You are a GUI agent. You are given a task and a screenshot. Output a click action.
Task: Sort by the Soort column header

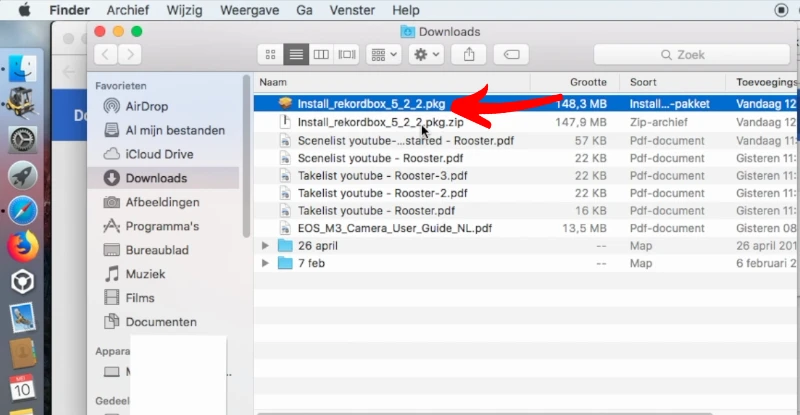672,82
